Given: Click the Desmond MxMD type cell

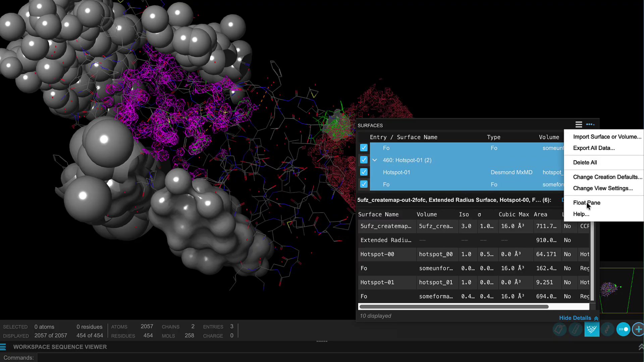Looking at the screenshot, I should point(511,172).
